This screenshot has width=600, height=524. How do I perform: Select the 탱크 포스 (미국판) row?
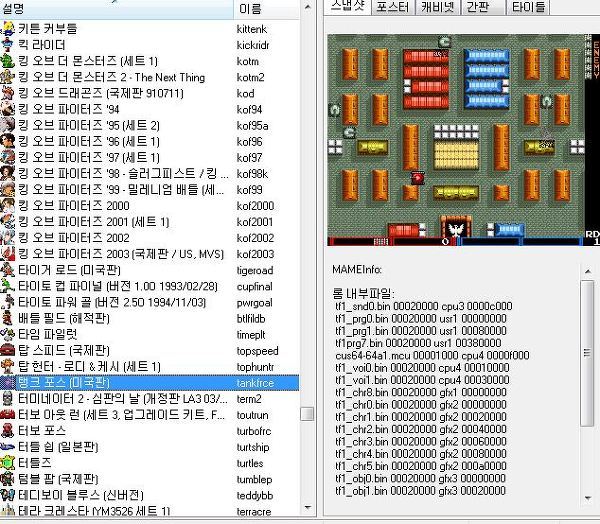click(x=150, y=383)
